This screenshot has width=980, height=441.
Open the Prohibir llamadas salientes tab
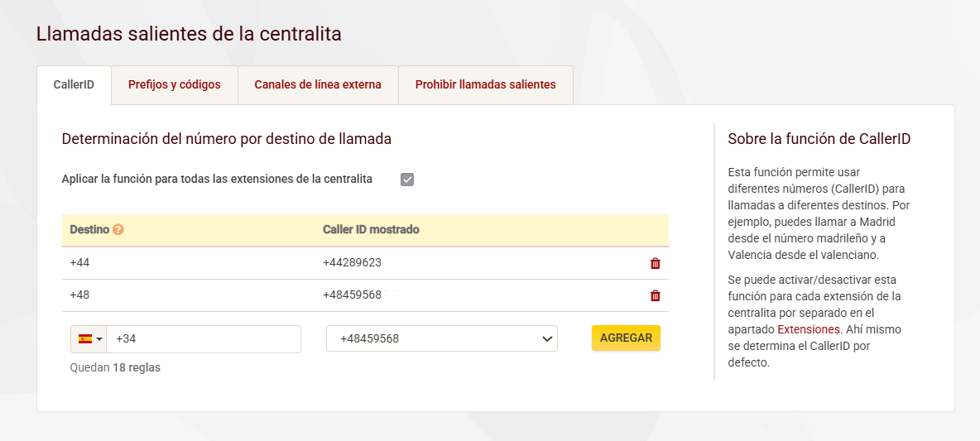[x=486, y=85]
